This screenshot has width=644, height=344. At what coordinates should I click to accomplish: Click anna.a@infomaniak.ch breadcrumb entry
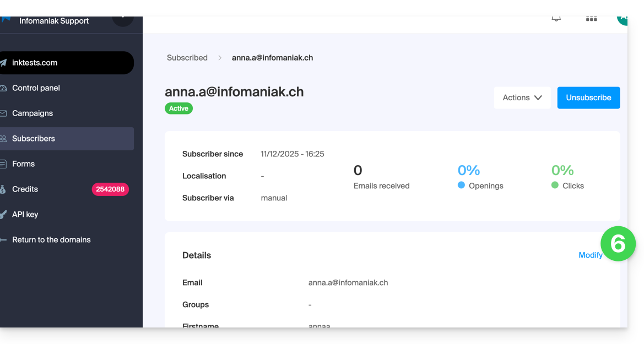[x=272, y=58]
